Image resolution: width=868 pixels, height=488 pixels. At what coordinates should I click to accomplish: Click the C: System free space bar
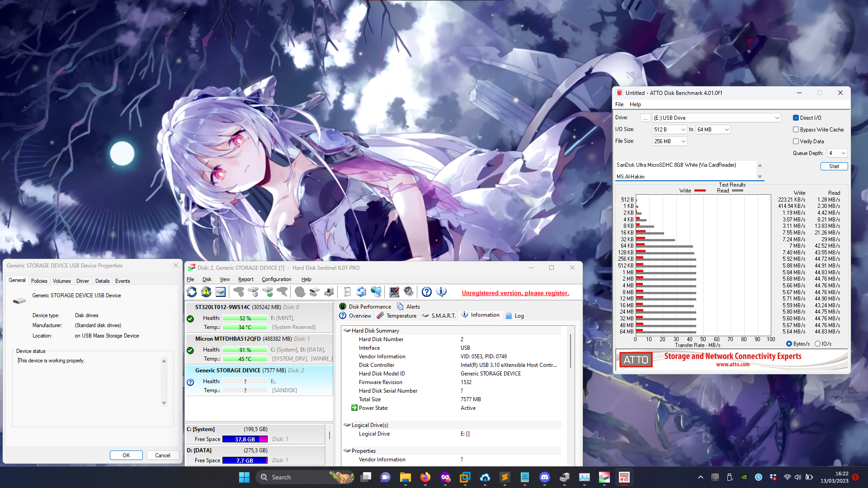coord(245,439)
